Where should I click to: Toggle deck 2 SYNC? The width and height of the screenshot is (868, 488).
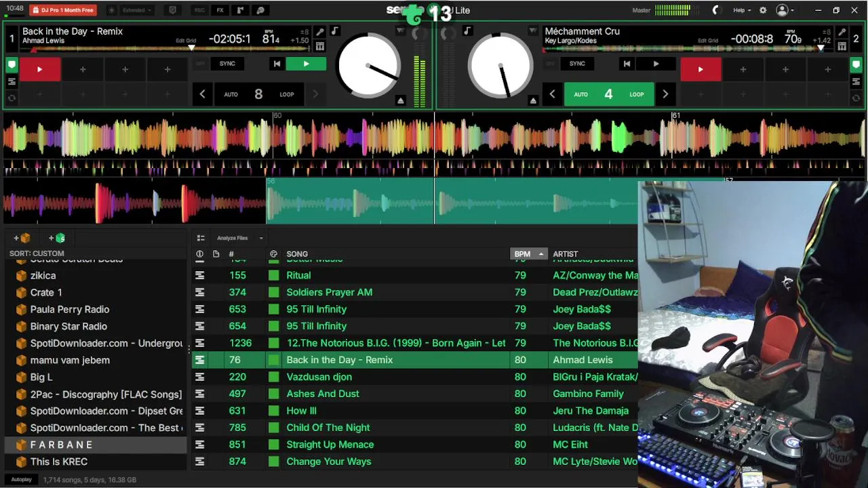click(577, 64)
